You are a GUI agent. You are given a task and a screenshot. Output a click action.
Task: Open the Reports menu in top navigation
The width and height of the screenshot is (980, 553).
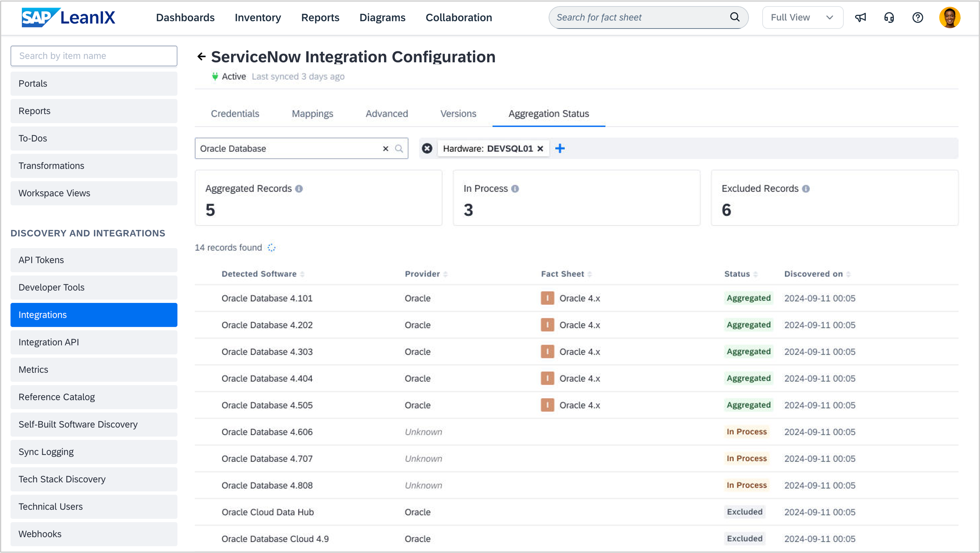[x=320, y=17]
